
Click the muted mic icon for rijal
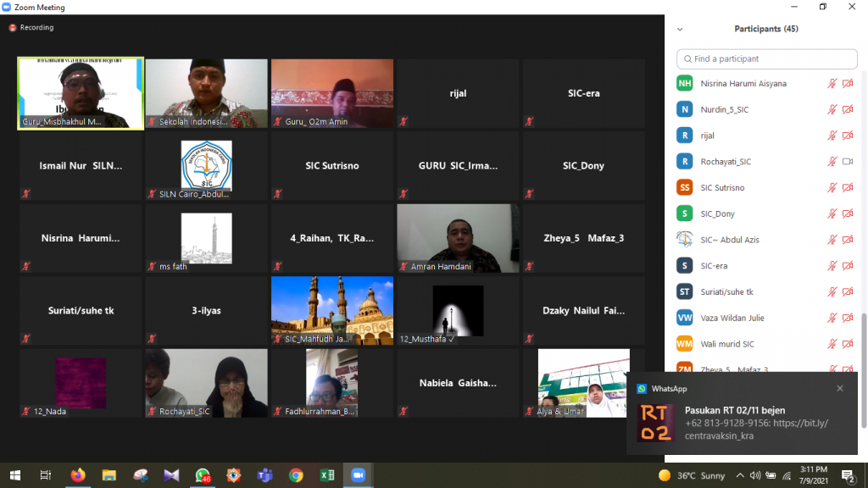click(x=832, y=136)
